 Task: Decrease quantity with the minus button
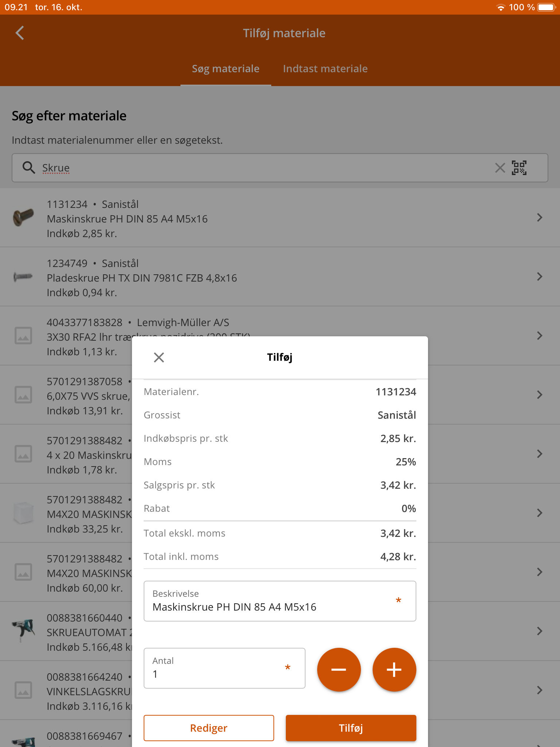(339, 669)
